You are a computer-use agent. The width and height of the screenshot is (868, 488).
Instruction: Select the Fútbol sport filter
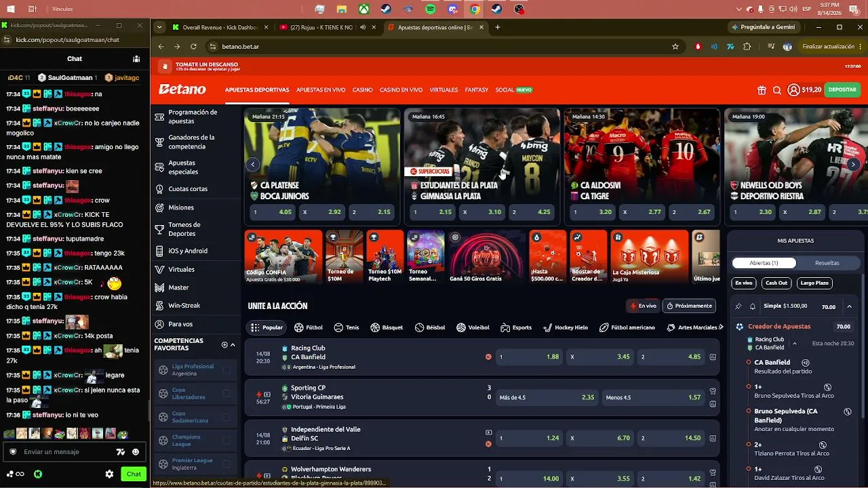(309, 327)
